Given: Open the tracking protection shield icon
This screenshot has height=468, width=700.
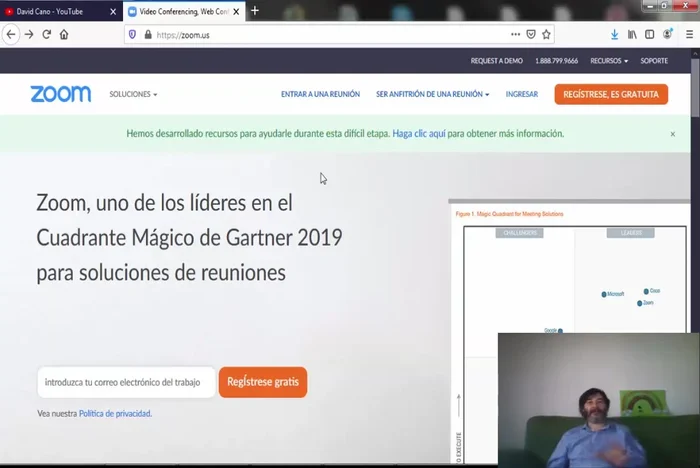Looking at the screenshot, I should tap(132, 34).
